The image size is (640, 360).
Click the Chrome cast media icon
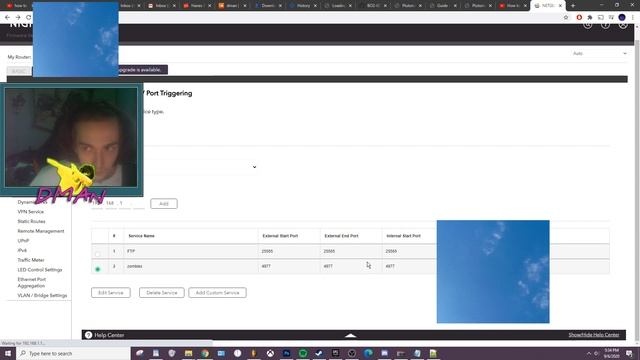(x=600, y=18)
